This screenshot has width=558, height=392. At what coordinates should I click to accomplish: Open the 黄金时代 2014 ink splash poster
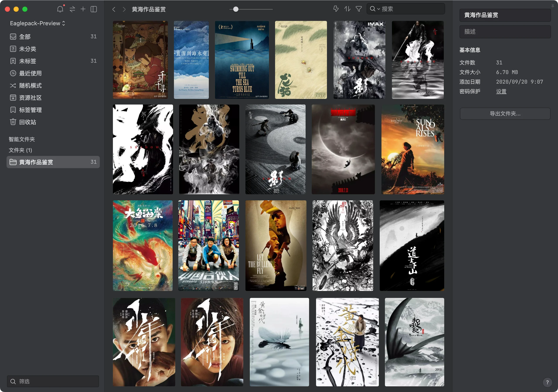point(347,342)
